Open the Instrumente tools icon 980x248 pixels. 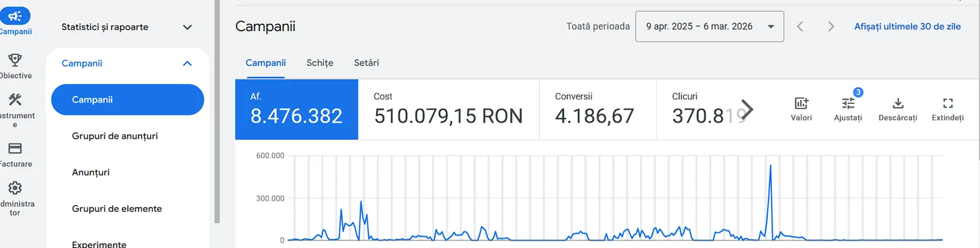point(15,100)
